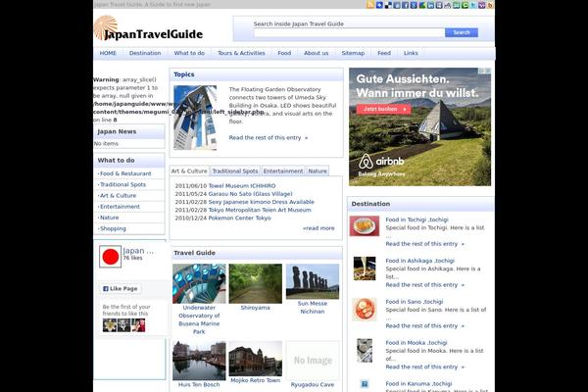Open Tokyo Metropolitan Teien Art Museum
Screen dimensions: 588x392
tap(260, 210)
